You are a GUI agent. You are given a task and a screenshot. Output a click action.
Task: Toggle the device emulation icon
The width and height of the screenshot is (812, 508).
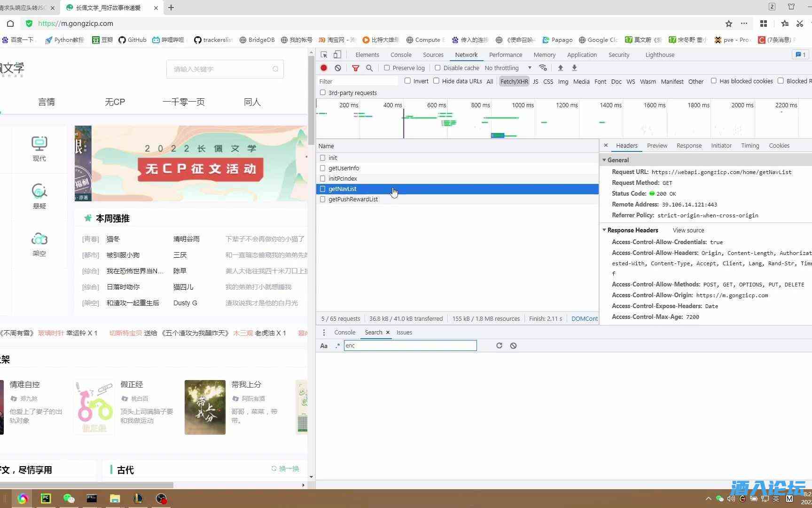point(337,55)
